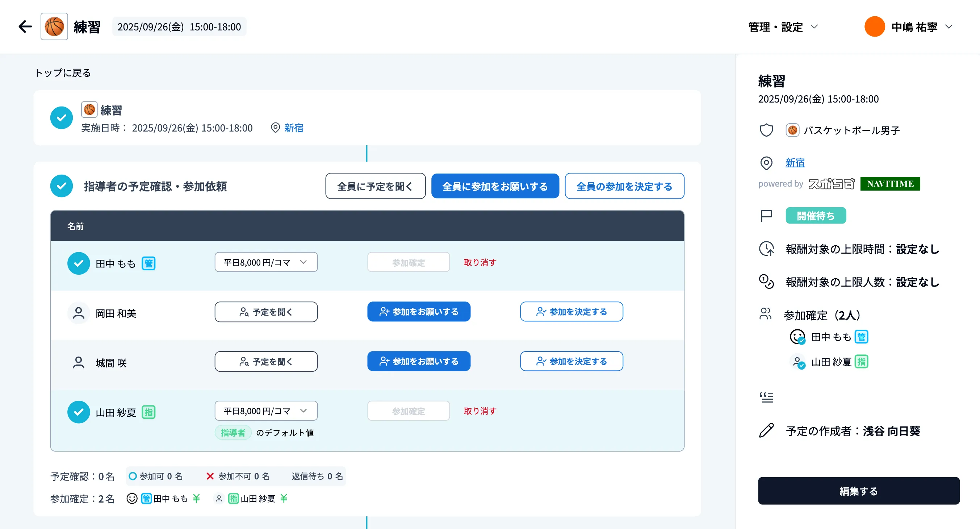Select トップに戻る to go back
980x529 pixels.
[x=63, y=72]
